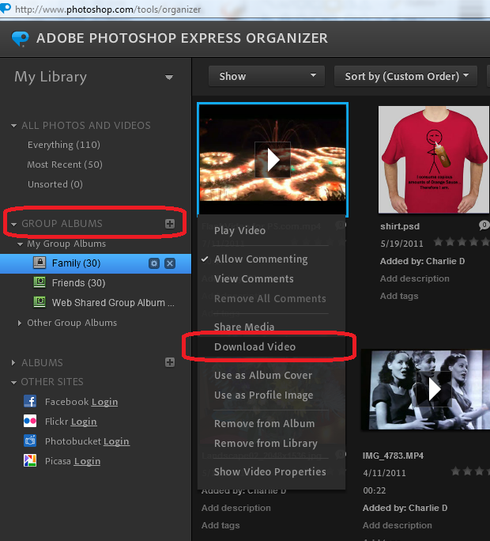490x541 pixels.
Task: Click the Facebook Login link
Action: [105, 402]
